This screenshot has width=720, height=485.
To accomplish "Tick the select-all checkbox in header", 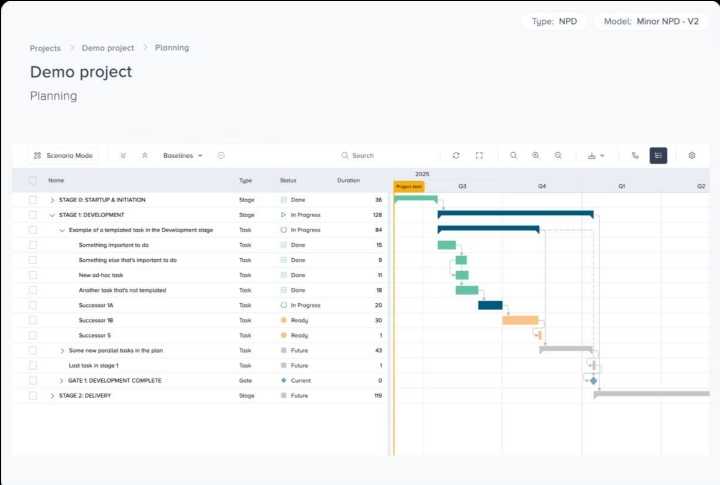I will click(x=33, y=180).
